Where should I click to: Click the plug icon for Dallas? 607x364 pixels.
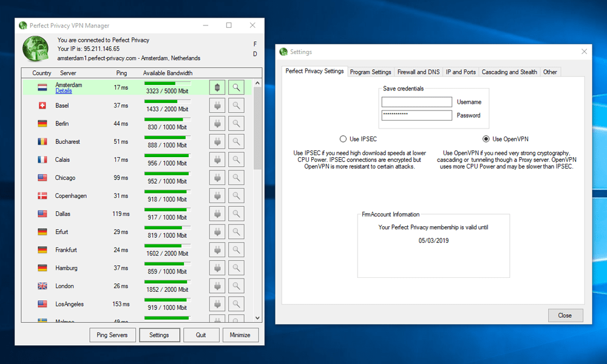click(x=217, y=214)
